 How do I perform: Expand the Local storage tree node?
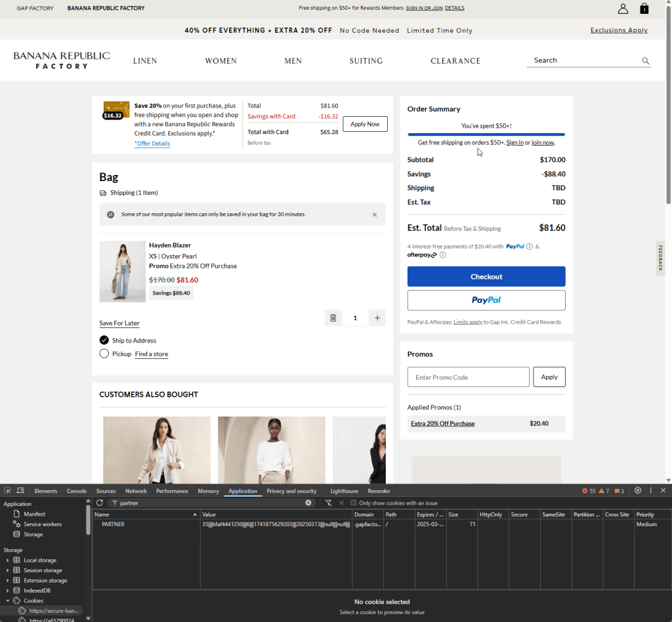coord(8,560)
